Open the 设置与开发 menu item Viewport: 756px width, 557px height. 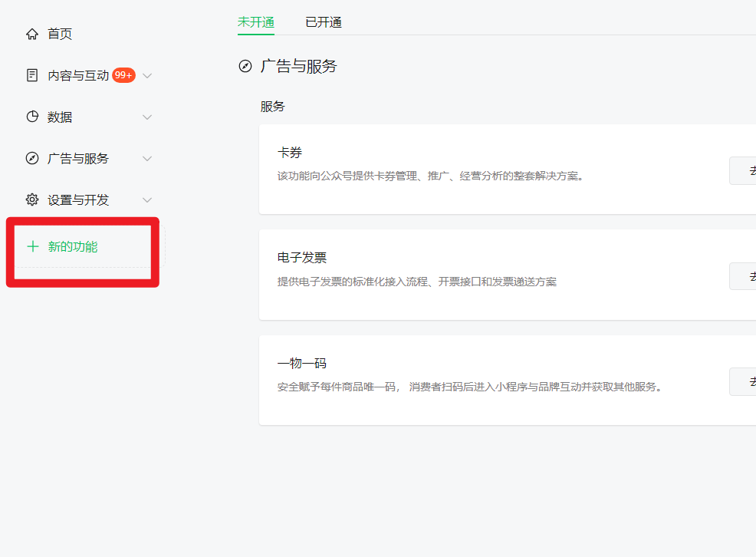click(x=78, y=200)
